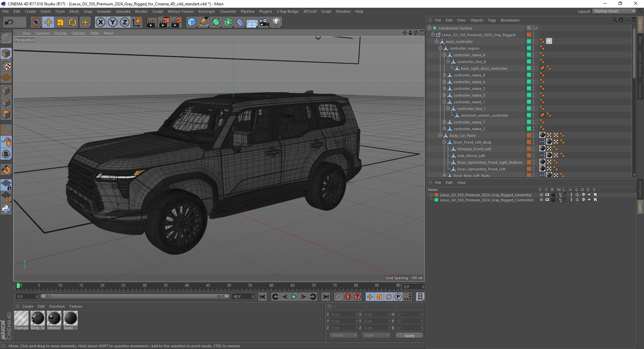The height and width of the screenshot is (349, 644).
Task: Add a camera object
Action: pyautogui.click(x=264, y=22)
